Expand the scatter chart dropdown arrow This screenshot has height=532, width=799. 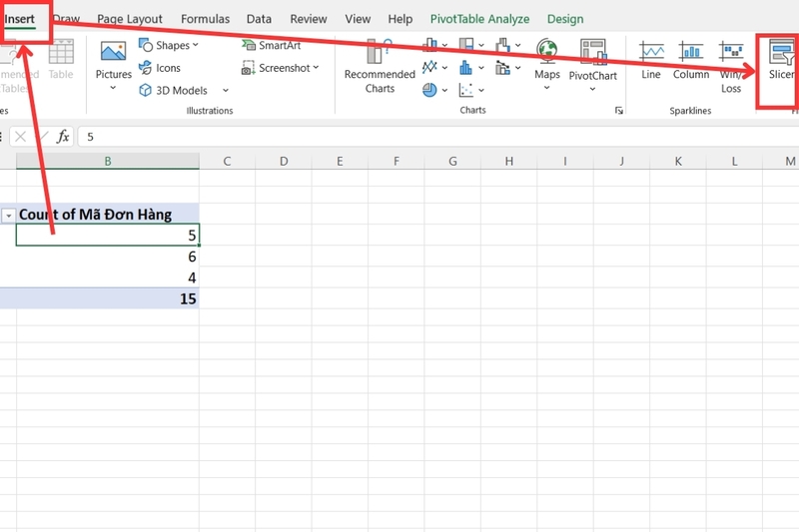coord(481,90)
